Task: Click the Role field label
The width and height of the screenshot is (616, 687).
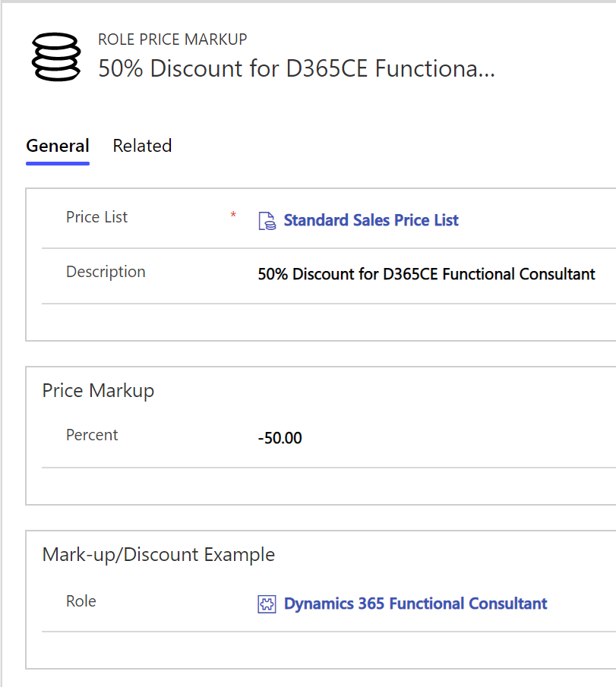Action: (81, 601)
